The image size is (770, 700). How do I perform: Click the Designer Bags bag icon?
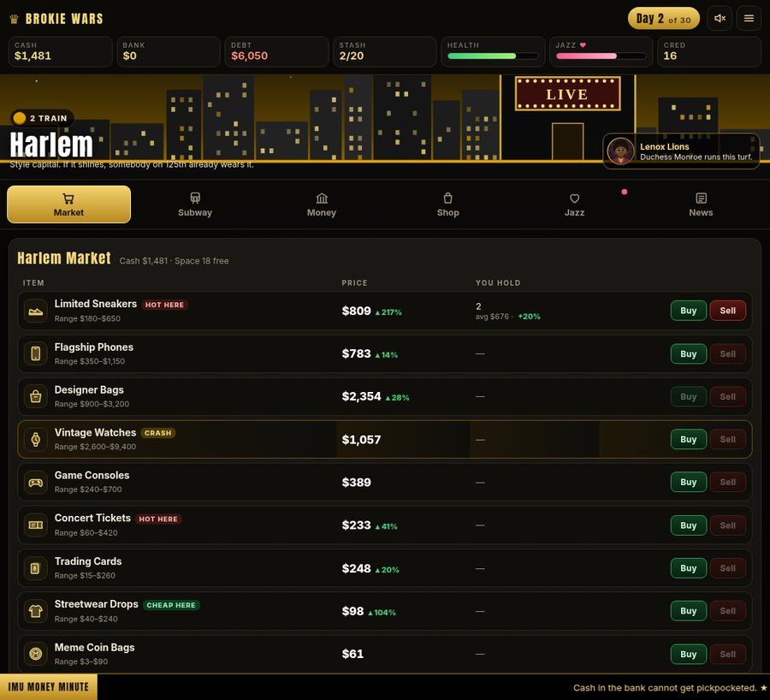pyautogui.click(x=36, y=396)
